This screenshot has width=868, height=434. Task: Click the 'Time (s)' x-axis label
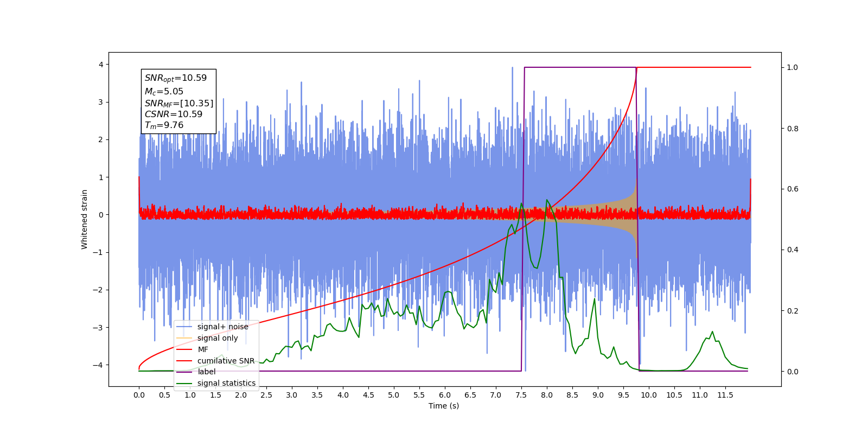[x=444, y=406]
